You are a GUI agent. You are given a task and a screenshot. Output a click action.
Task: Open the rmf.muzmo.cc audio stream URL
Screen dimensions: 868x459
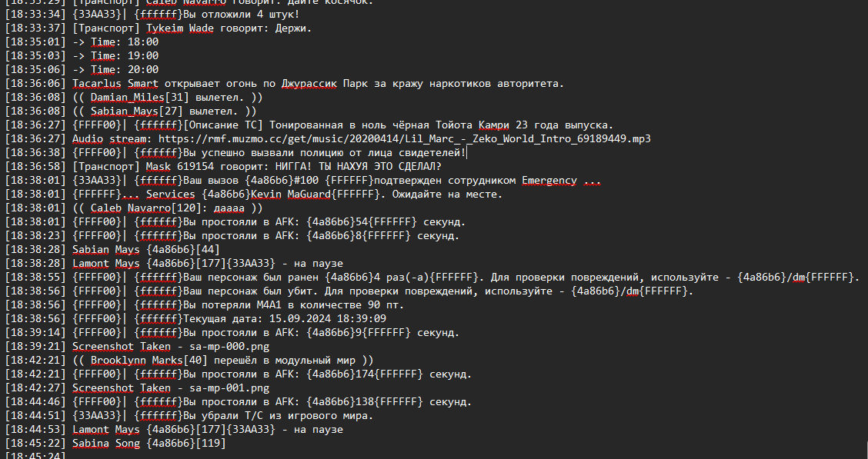(404, 139)
